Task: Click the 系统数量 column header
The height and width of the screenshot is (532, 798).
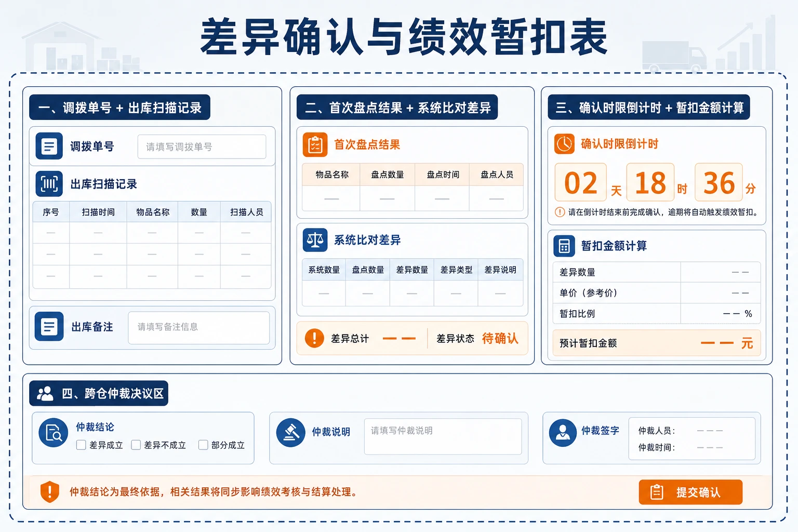Action: (324, 270)
